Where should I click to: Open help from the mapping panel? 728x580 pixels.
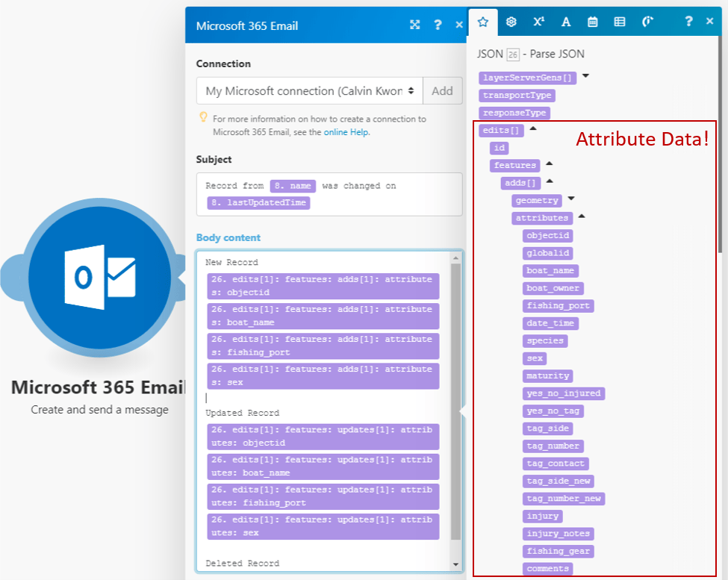tap(688, 22)
